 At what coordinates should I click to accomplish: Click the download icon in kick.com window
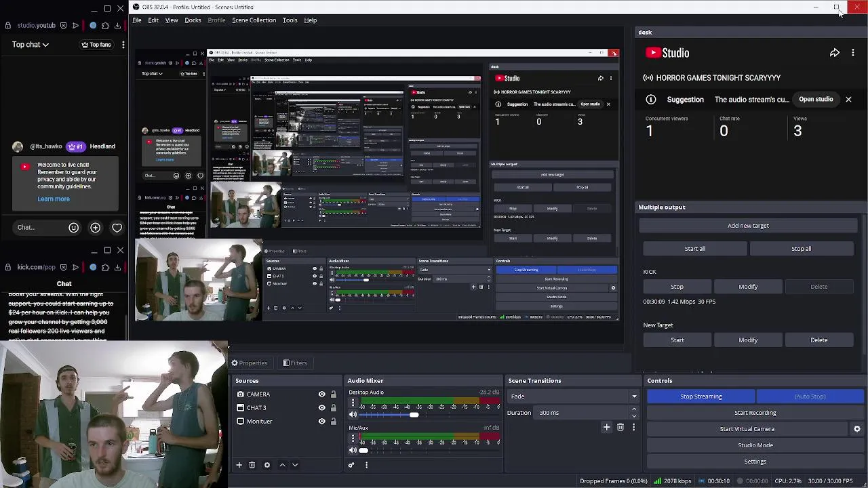click(x=117, y=267)
